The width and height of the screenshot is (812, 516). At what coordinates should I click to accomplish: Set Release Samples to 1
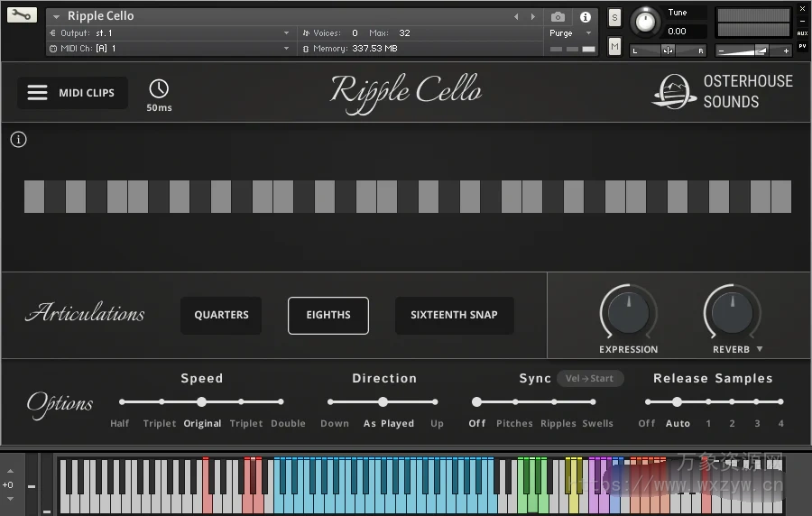708,423
